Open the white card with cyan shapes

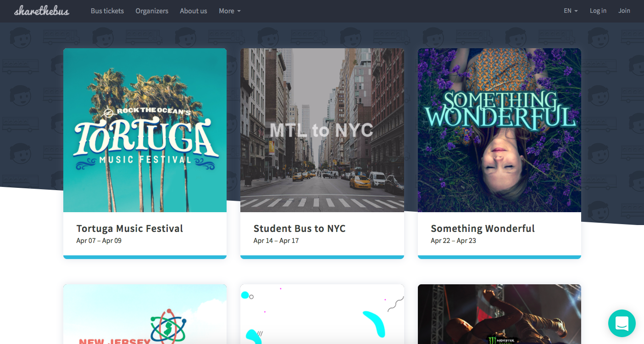pyautogui.click(x=322, y=314)
